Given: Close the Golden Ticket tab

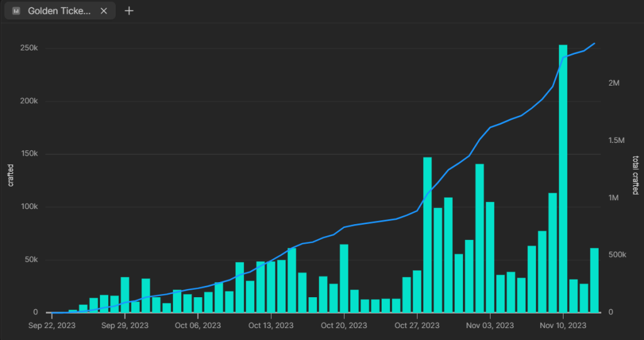Looking at the screenshot, I should (x=104, y=11).
